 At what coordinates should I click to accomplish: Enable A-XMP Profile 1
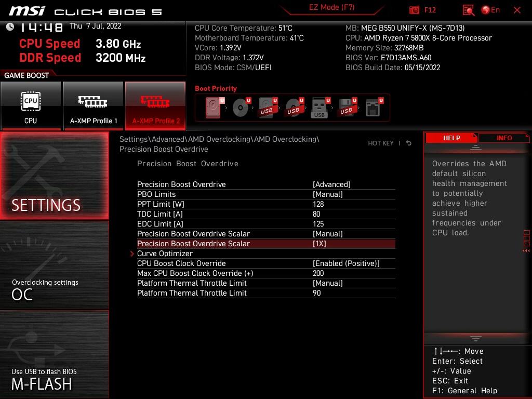(94, 105)
